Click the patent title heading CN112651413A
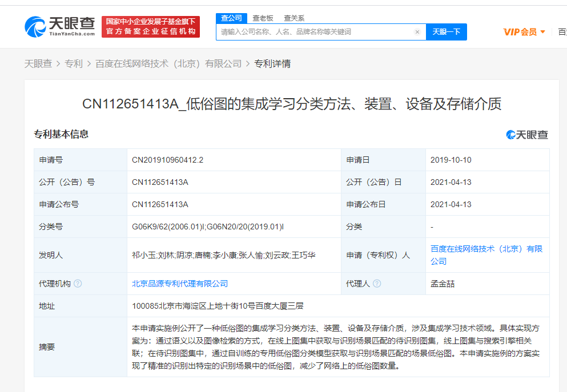Screen dimensions: 567x392 click(x=291, y=103)
